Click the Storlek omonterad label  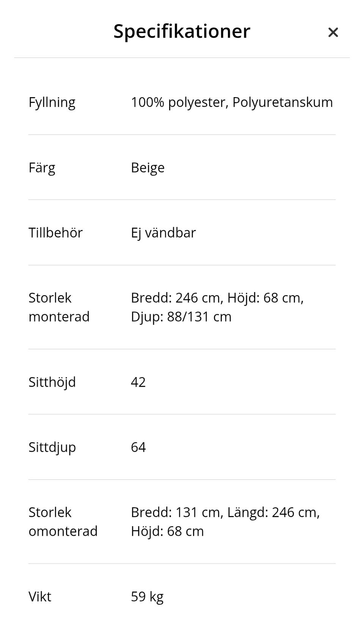pyautogui.click(x=63, y=522)
